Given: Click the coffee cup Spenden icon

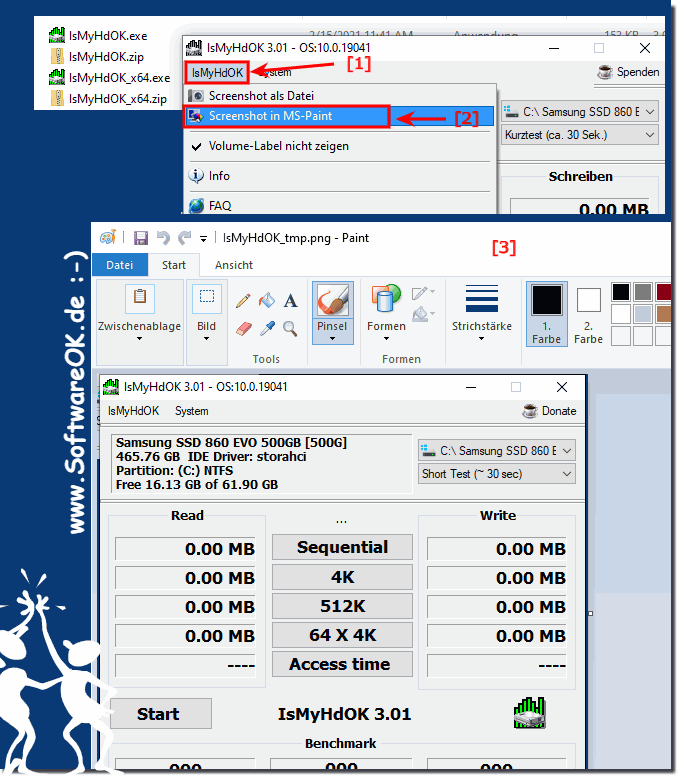Looking at the screenshot, I should coord(605,72).
